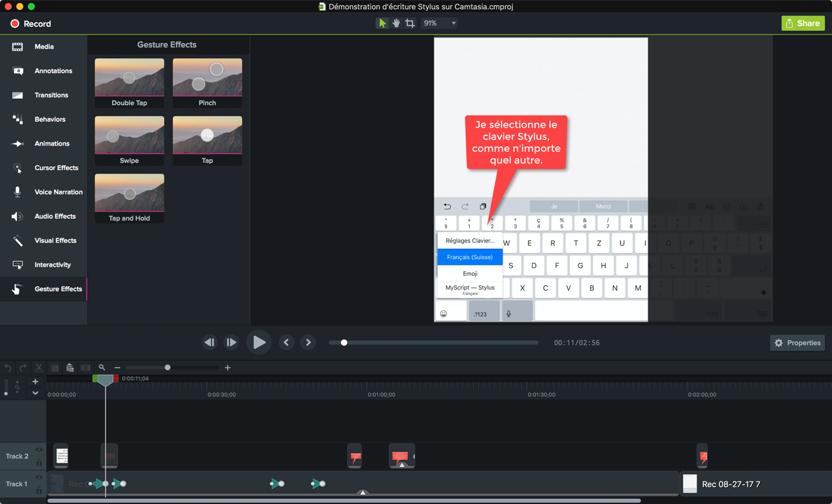The height and width of the screenshot is (504, 832).
Task: Select the Pan hand tool
Action: [x=396, y=23]
